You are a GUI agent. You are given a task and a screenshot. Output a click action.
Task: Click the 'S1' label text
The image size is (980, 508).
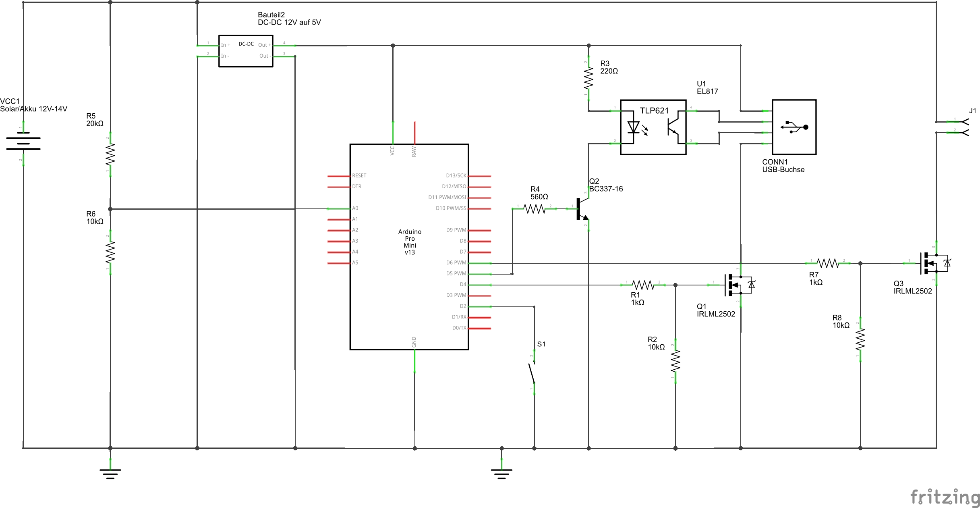click(541, 344)
